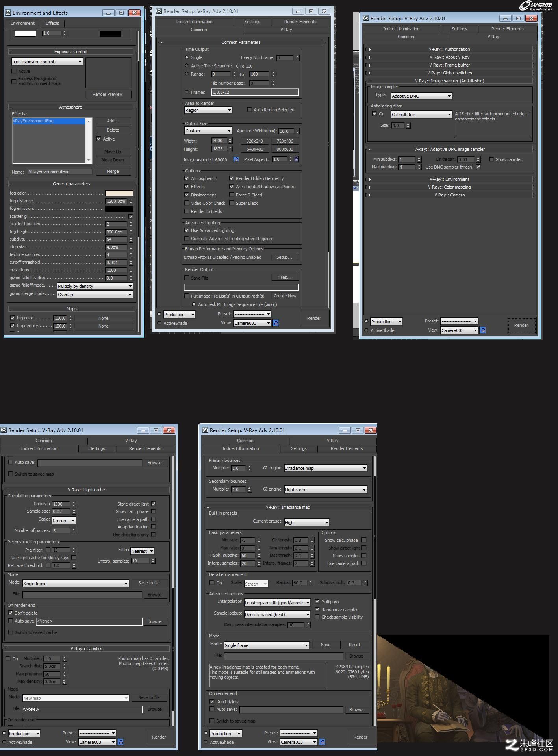Open Secondary bounces Light cache dropdown
This screenshot has width=558, height=756.
pos(326,490)
